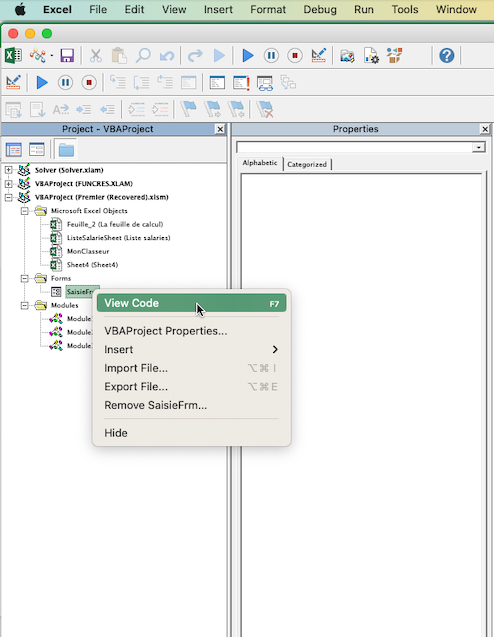Viewport: 494px width, 637px height.
Task: Save the project with the floppy disk icon
Action: click(x=67, y=55)
